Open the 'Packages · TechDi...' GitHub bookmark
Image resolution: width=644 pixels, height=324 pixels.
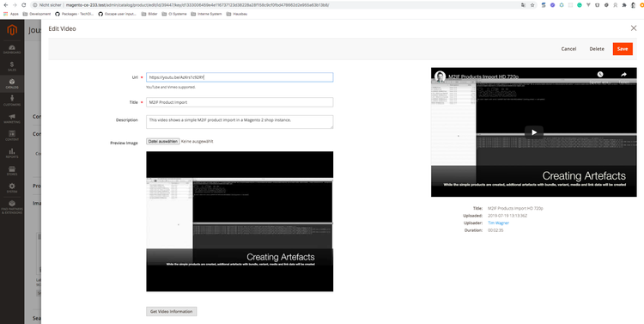pyautogui.click(x=75, y=14)
